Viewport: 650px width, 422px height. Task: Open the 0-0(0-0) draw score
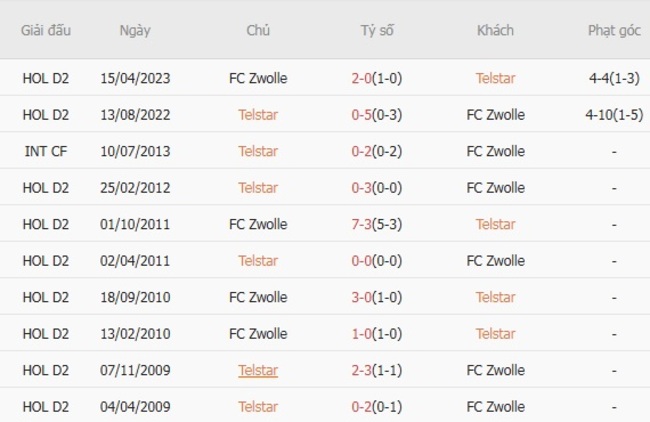pyautogui.click(x=376, y=261)
